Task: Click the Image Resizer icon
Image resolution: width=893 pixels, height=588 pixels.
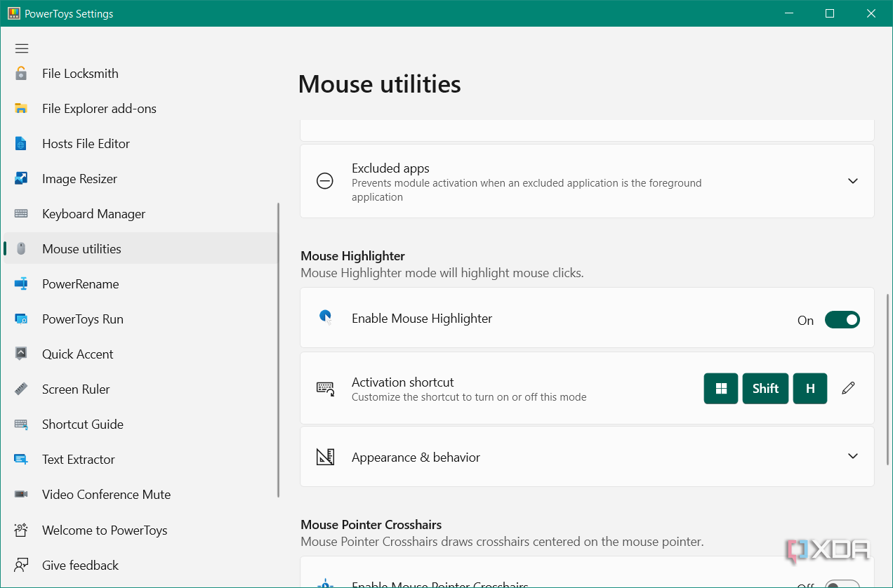Action: (x=21, y=179)
